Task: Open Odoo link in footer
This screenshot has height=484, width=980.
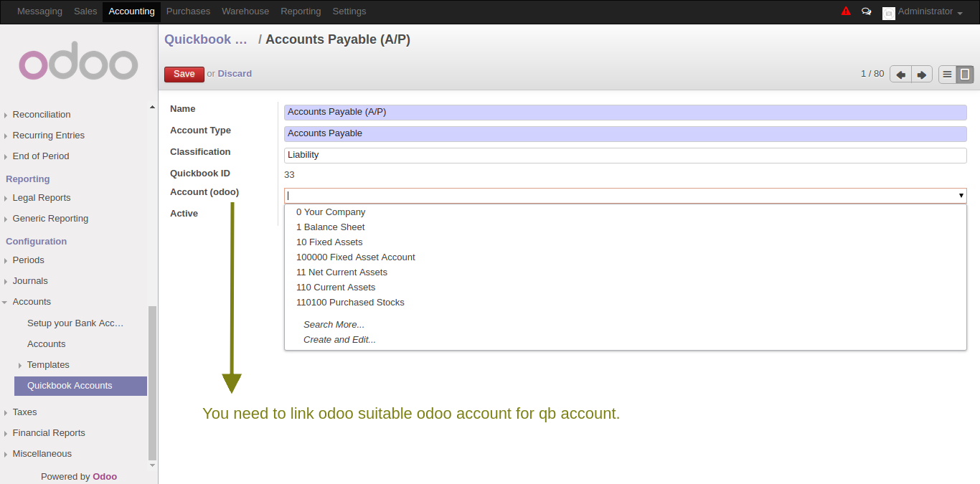Action: [x=105, y=477]
